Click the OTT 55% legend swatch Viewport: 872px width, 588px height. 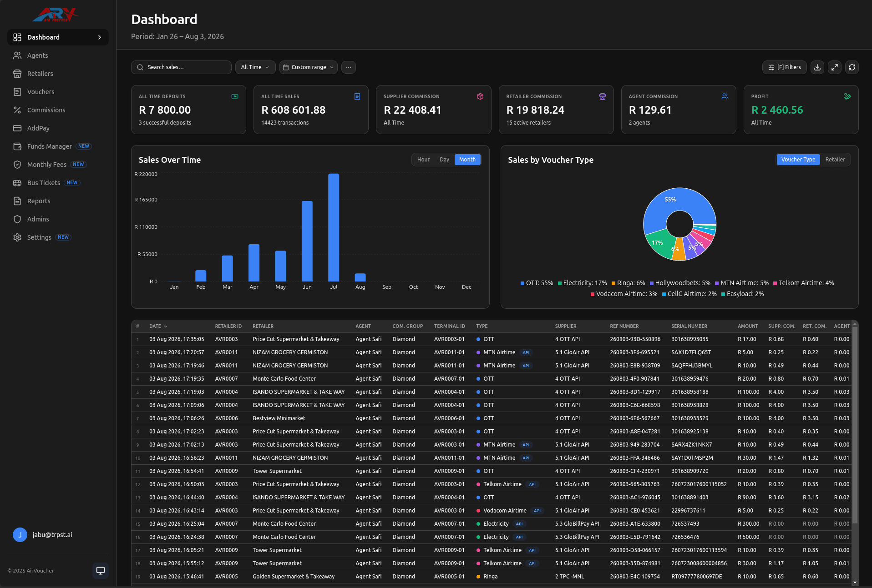522,283
